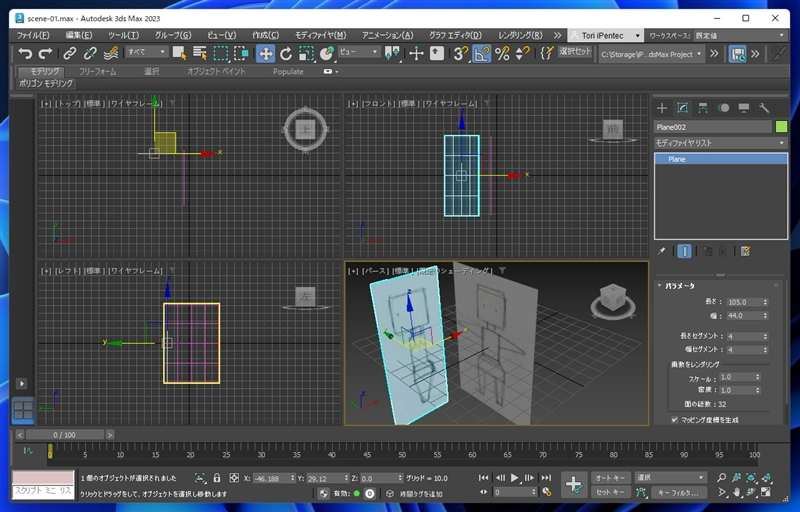
Task: Select the Unlink Selection icon
Action: pyautogui.click(x=90, y=53)
